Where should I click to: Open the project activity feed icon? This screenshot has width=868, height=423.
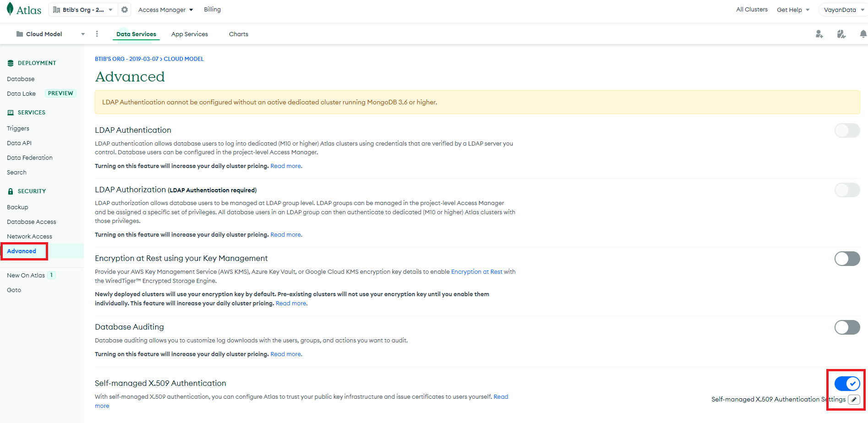tap(841, 34)
